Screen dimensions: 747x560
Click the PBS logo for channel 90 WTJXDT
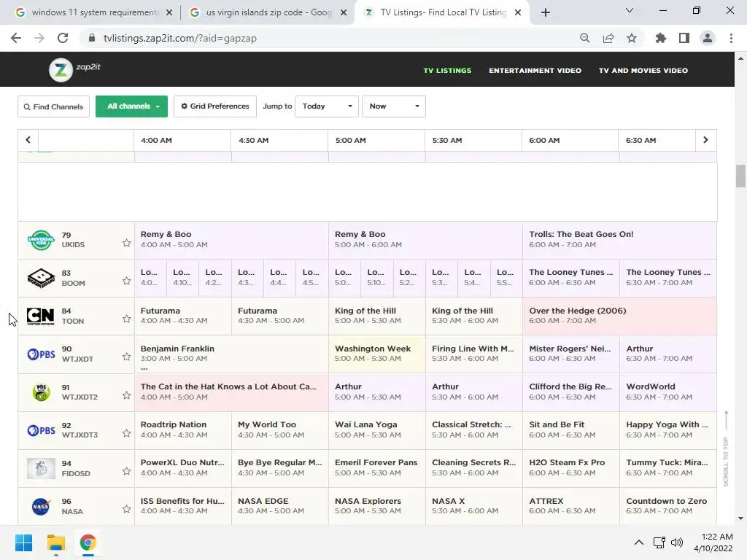pyautogui.click(x=41, y=354)
